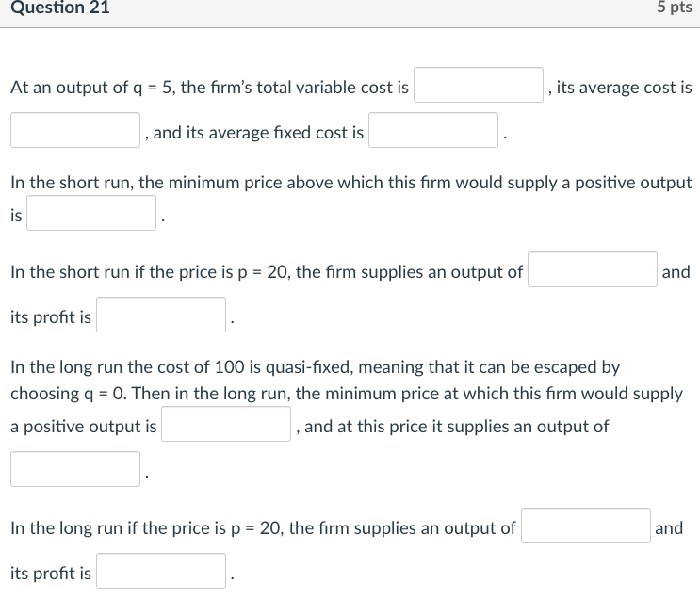
Task: Focus the average cost answer field
Action: point(75,131)
